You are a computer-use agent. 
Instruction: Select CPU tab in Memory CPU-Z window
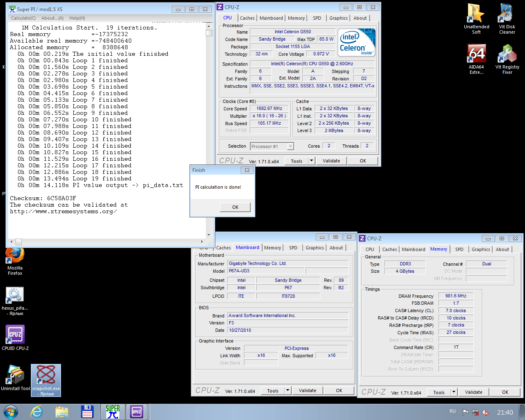coord(370,249)
